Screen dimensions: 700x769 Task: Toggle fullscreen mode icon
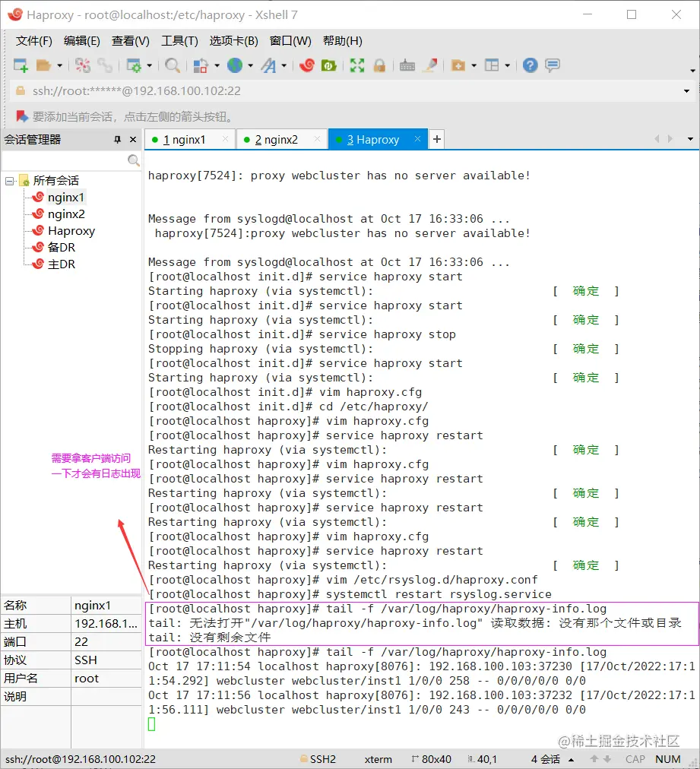(357, 65)
